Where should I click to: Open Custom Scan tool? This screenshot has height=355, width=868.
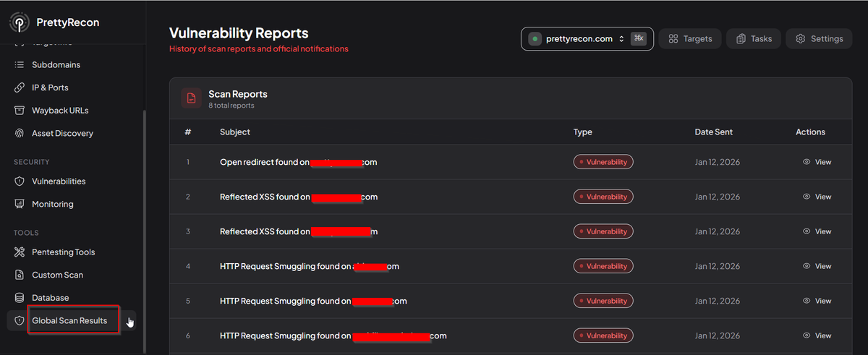(57, 275)
